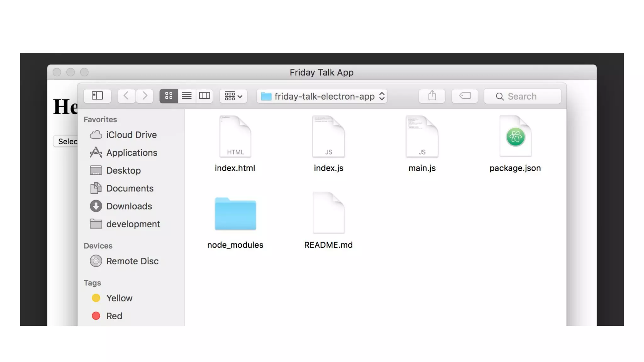The width and height of the screenshot is (644, 362).
Task: Switch to column view mode
Action: pos(204,96)
